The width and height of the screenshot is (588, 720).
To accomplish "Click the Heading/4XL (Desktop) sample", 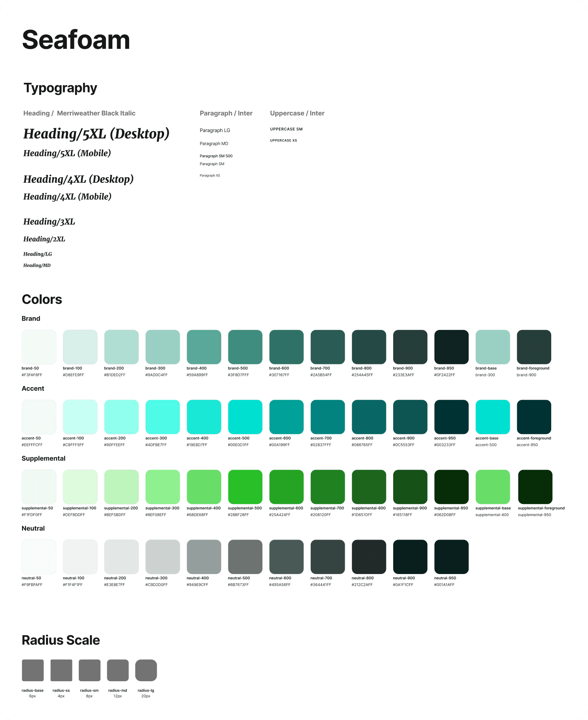I will (x=78, y=179).
